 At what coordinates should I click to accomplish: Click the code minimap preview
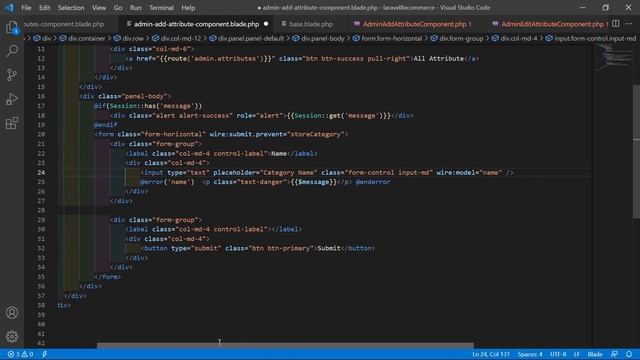[x=613, y=57]
